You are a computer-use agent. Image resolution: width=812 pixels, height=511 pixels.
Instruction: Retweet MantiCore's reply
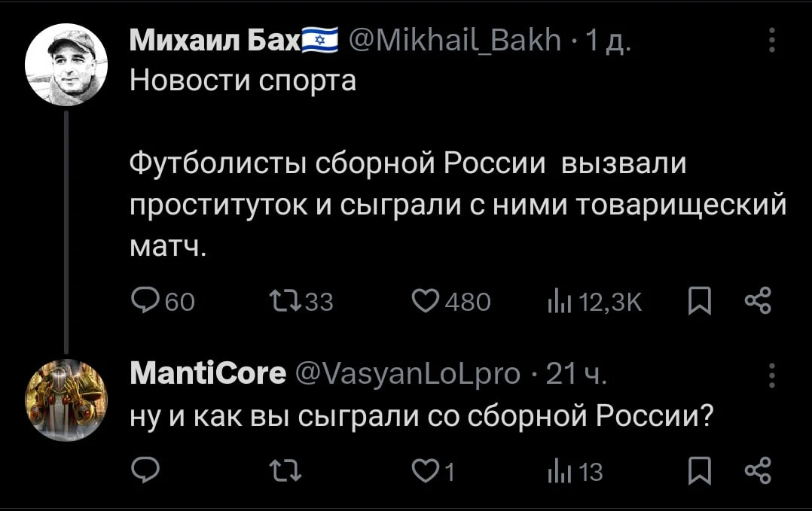coord(285,471)
